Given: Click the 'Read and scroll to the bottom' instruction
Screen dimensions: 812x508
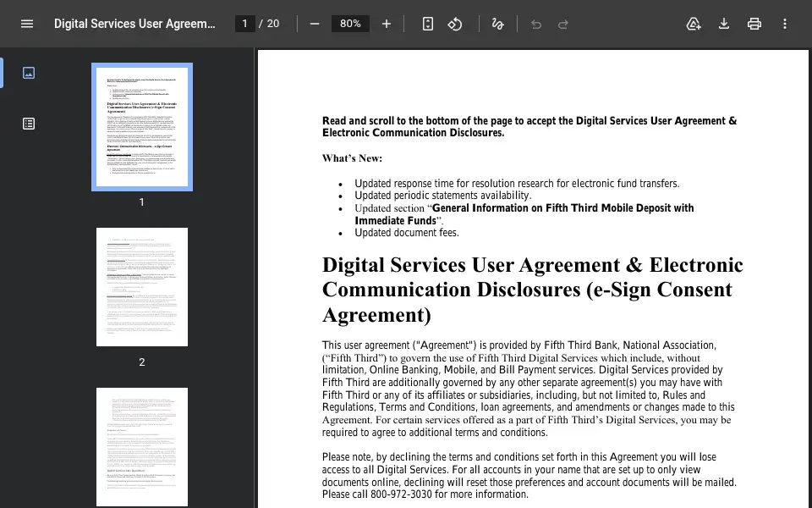Looking at the screenshot, I should (x=529, y=126).
